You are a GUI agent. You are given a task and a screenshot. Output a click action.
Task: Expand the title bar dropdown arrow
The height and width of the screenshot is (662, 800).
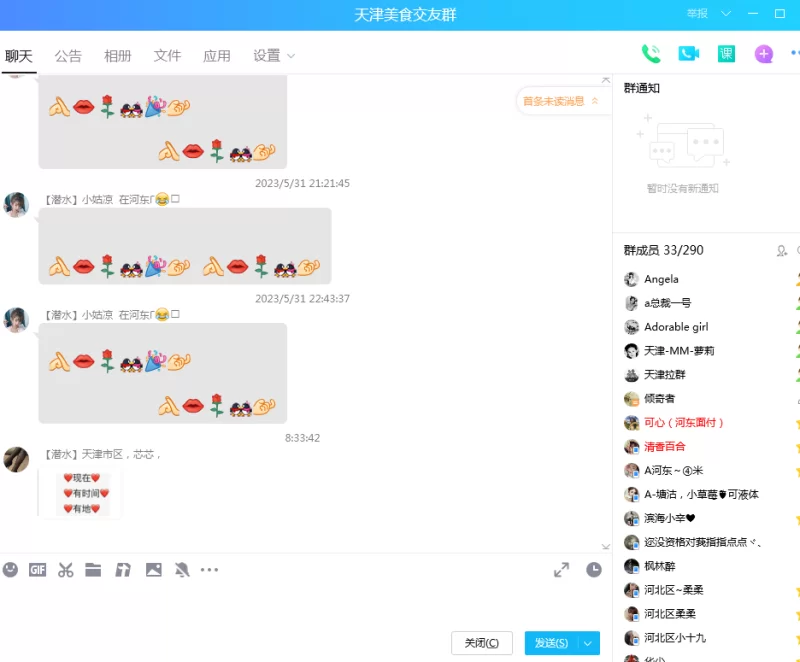point(726,14)
